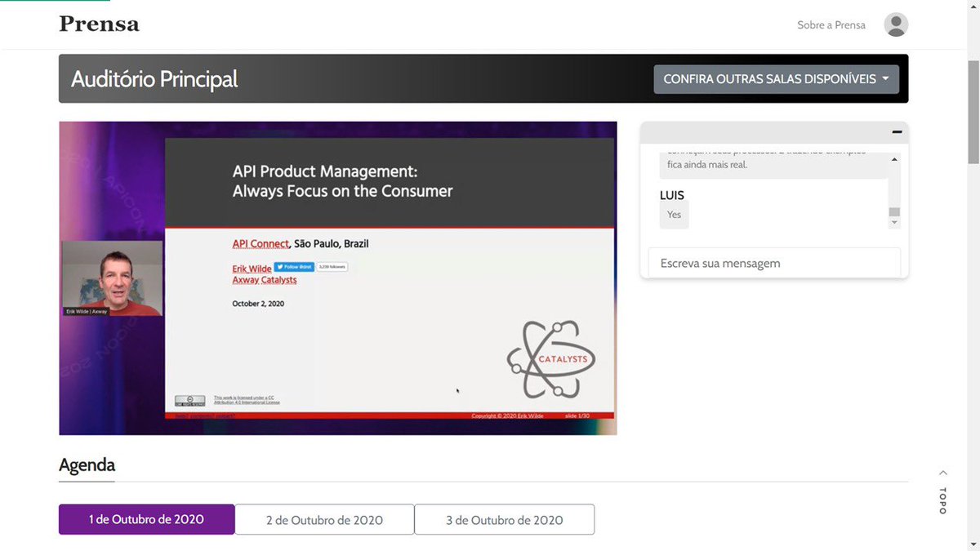Click the chat scrollbar up arrow
The image size is (980, 551).
pyautogui.click(x=894, y=159)
